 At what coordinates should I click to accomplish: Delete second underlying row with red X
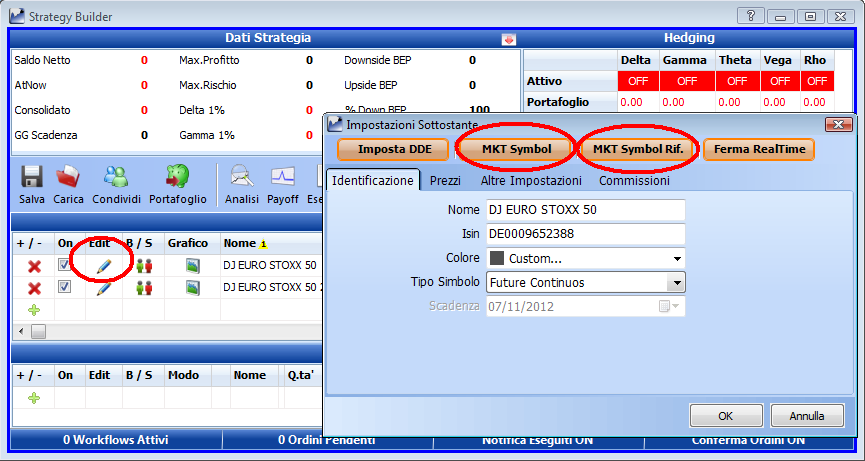point(34,288)
